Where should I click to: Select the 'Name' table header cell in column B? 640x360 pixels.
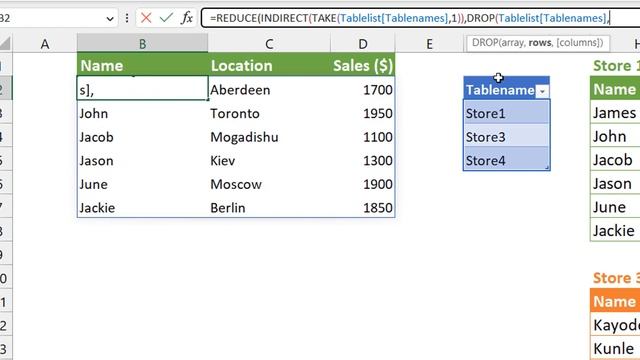pyautogui.click(x=142, y=65)
